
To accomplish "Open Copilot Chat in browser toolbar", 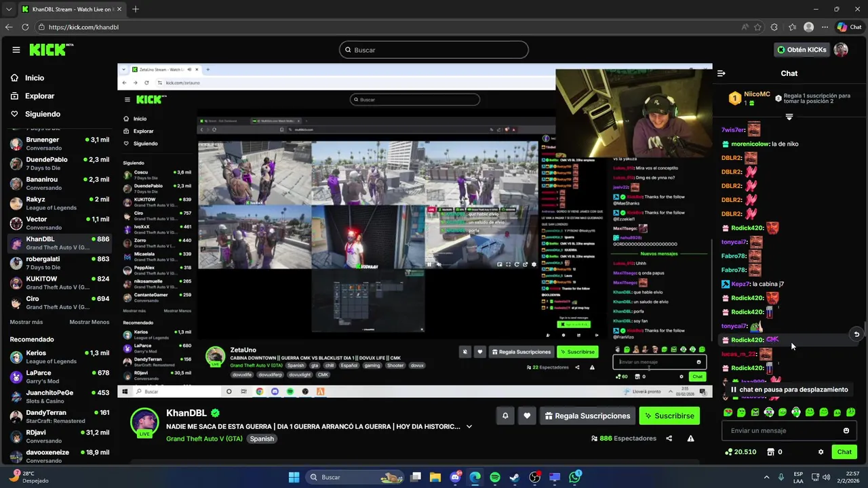I will pos(849,27).
